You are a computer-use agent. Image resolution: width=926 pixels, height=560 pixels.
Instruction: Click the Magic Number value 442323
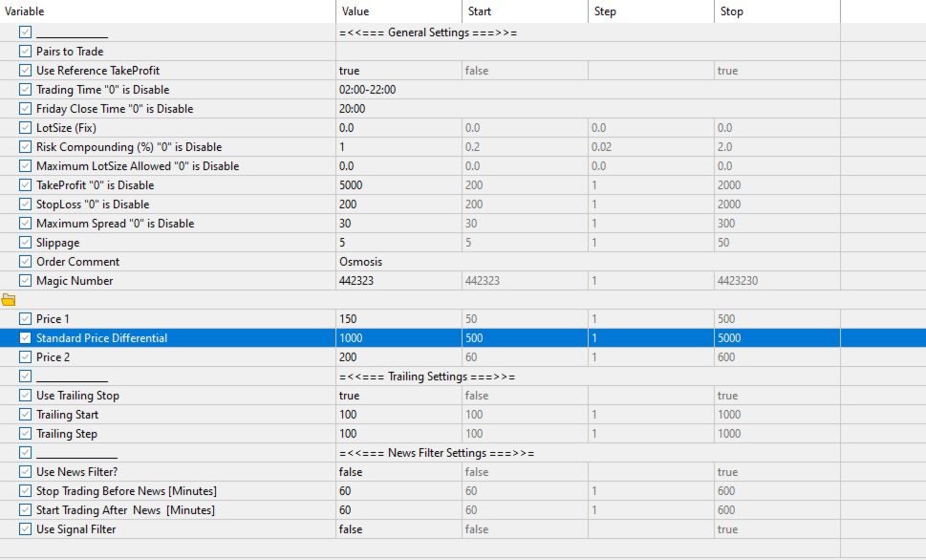point(356,281)
